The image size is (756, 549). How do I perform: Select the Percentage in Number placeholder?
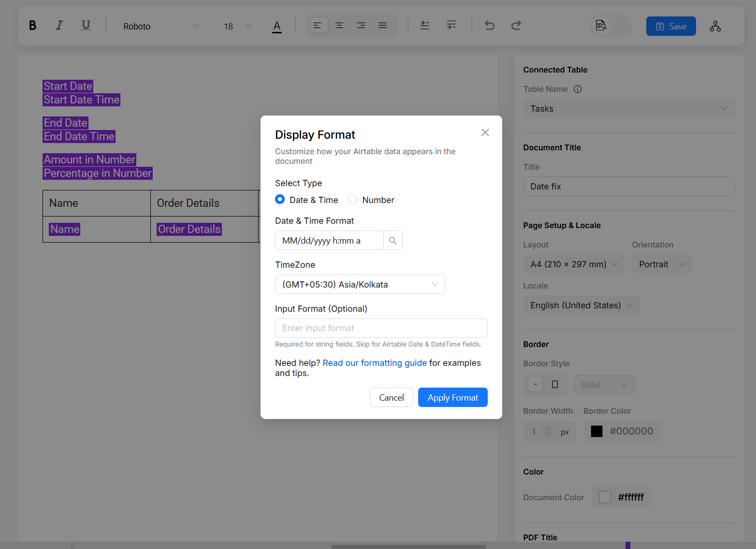(98, 173)
